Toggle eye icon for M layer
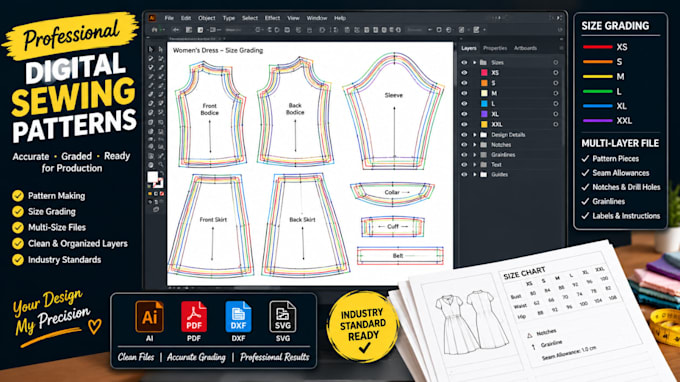 pyautogui.click(x=464, y=93)
